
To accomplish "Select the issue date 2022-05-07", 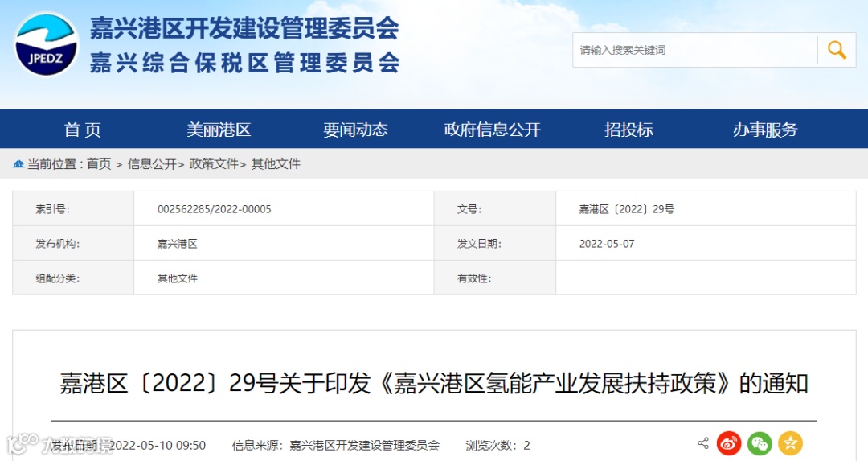I will coord(607,243).
